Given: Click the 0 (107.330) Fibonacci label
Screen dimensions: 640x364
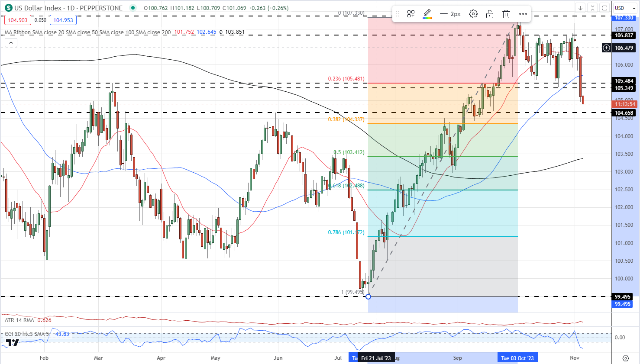Looking at the screenshot, I should tap(351, 13).
